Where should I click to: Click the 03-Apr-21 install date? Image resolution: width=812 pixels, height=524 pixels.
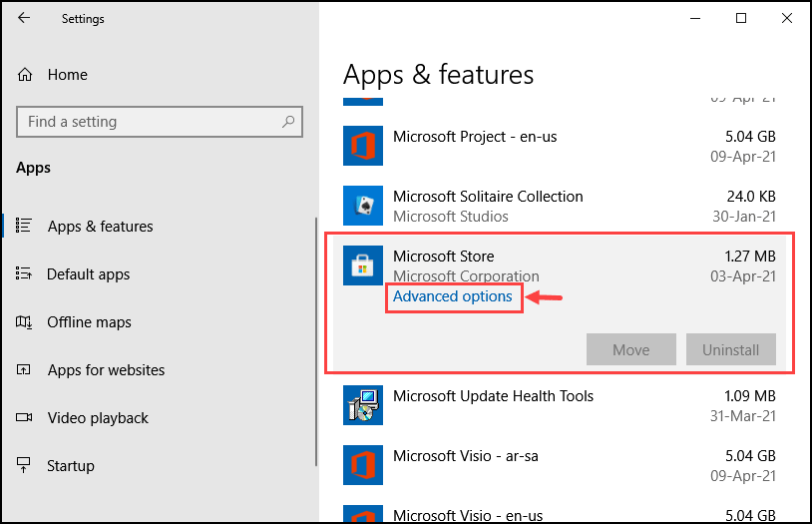743,276
